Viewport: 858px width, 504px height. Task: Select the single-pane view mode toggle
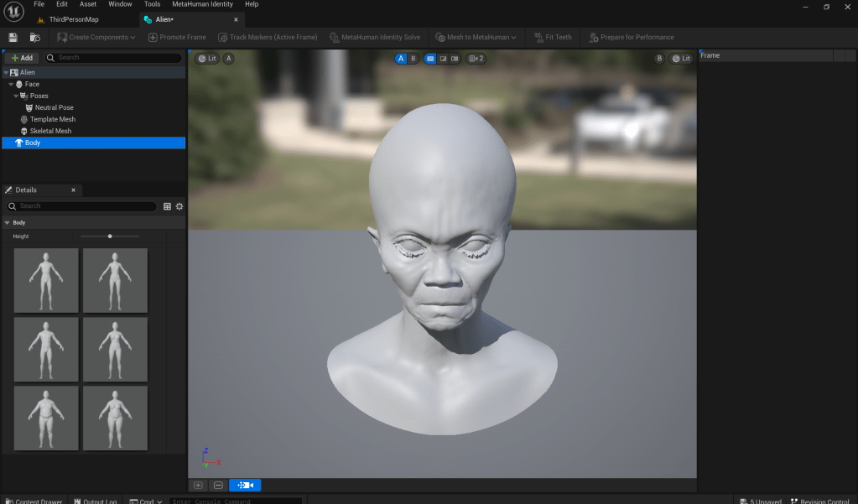click(x=429, y=59)
